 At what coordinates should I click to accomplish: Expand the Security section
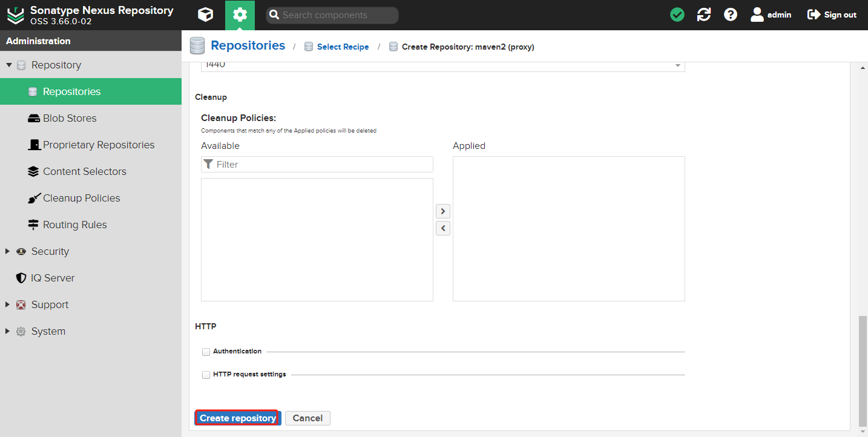click(x=8, y=251)
